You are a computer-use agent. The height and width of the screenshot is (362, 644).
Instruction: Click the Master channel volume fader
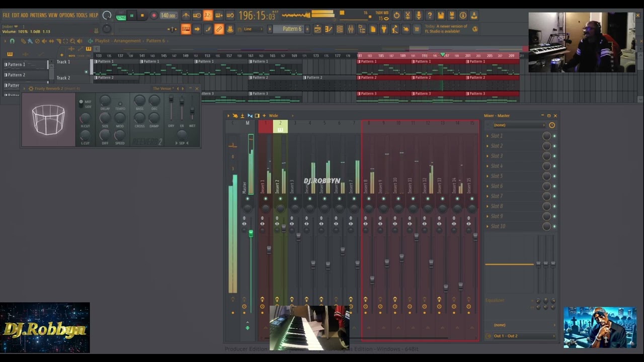[x=251, y=233]
